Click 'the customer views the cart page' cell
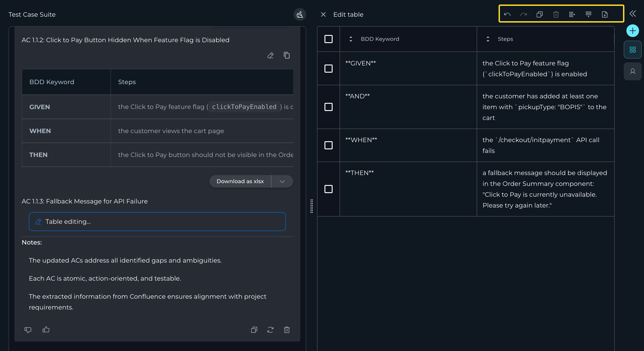This screenshot has width=644, height=351. point(202,131)
